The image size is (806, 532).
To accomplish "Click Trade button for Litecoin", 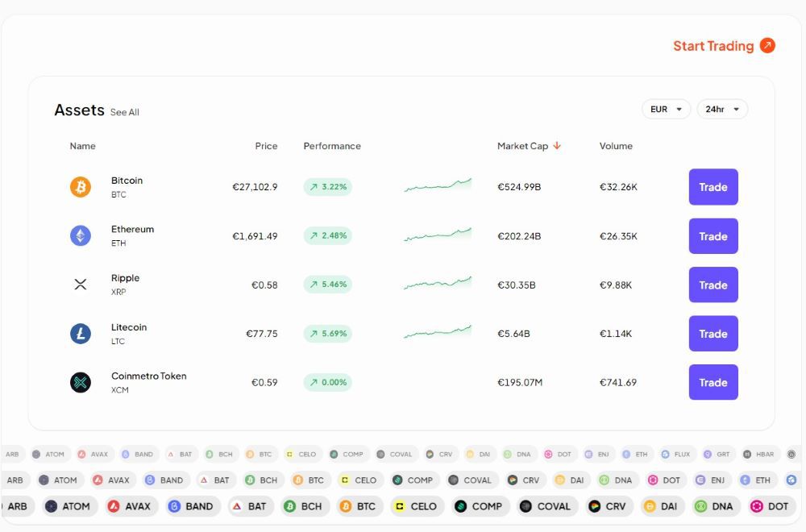I will [713, 334].
